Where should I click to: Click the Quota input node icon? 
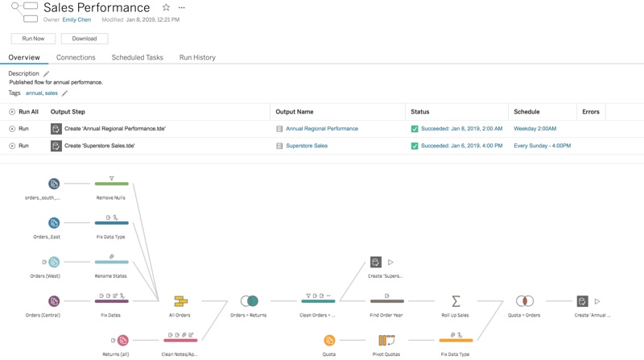point(329,340)
